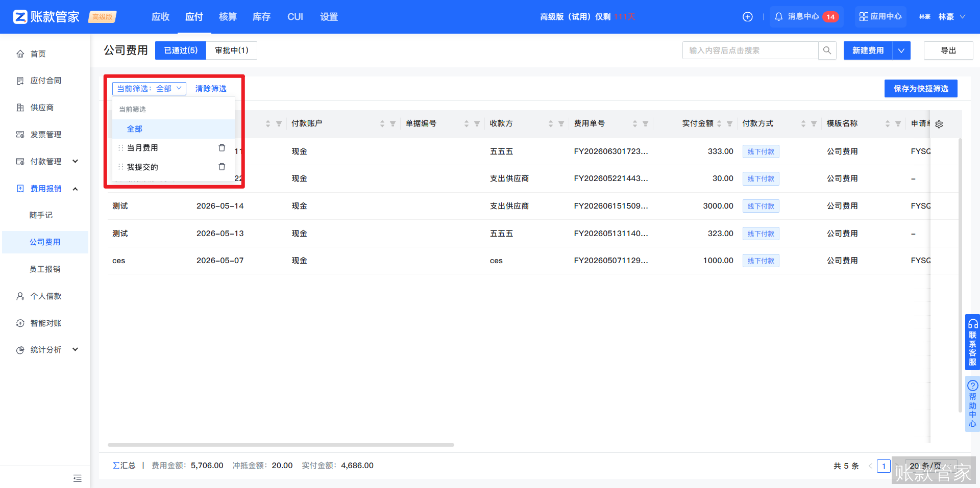Open 个人借款 in sidebar
This screenshot has height=488, width=980.
coord(45,296)
